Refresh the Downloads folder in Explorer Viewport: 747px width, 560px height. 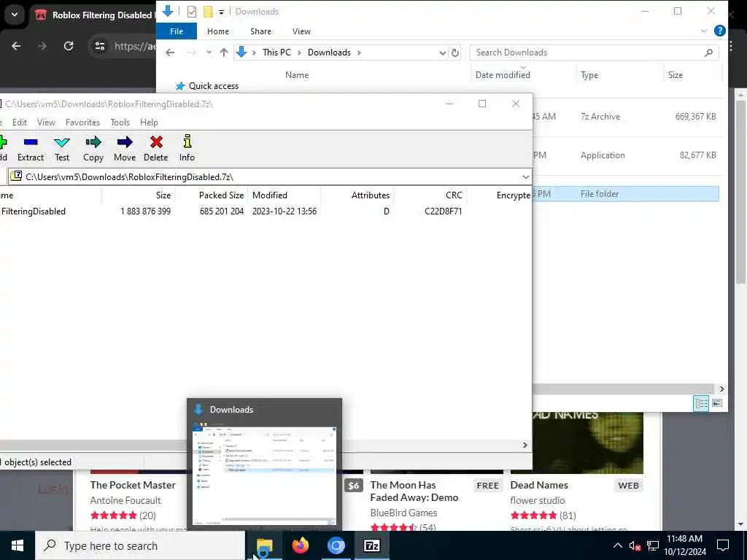click(455, 52)
